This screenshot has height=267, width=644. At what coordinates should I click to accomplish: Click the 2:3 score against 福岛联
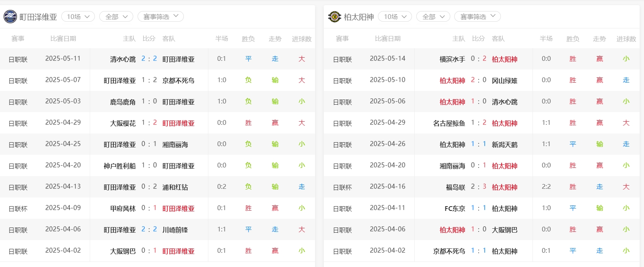pos(478,187)
